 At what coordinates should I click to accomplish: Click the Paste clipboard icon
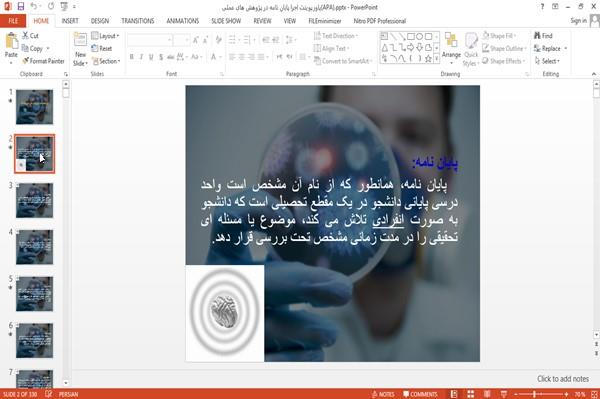[x=11, y=41]
